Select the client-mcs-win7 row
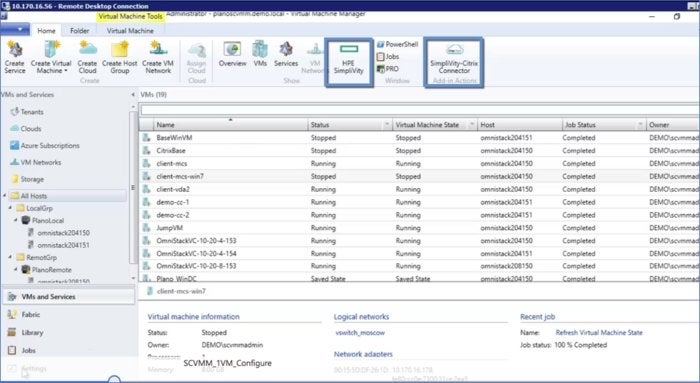700x383 pixels. coord(420,176)
